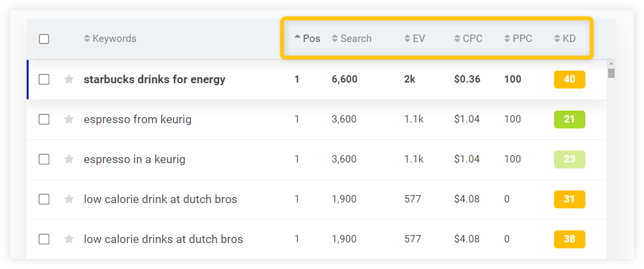Check the 'starbucks drinks for energy' row
Image resolution: width=644 pixels, height=269 pixels.
click(44, 79)
